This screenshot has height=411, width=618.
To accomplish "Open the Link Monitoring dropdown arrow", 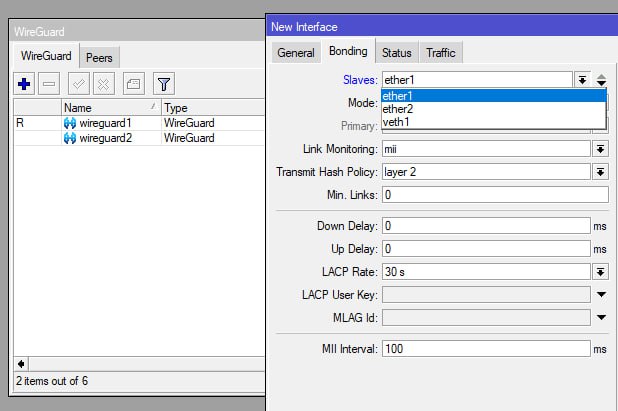I will pyautogui.click(x=600, y=149).
